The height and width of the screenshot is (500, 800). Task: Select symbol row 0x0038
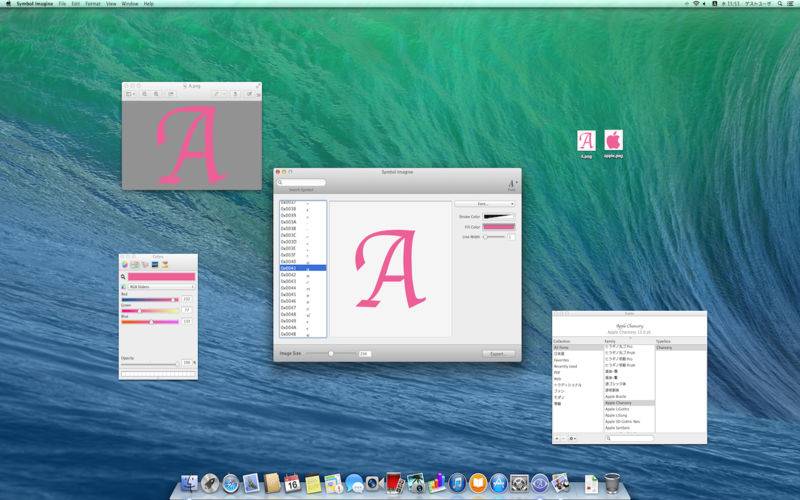coord(303,209)
